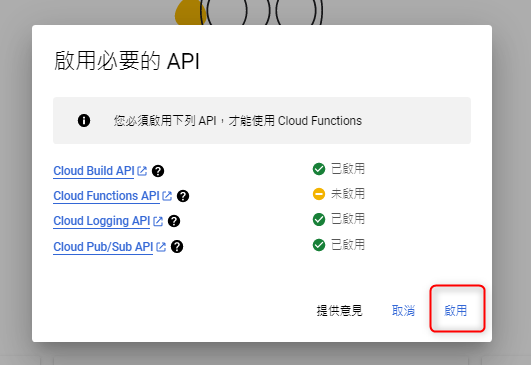Click the info icon in the notice banner

tap(84, 121)
